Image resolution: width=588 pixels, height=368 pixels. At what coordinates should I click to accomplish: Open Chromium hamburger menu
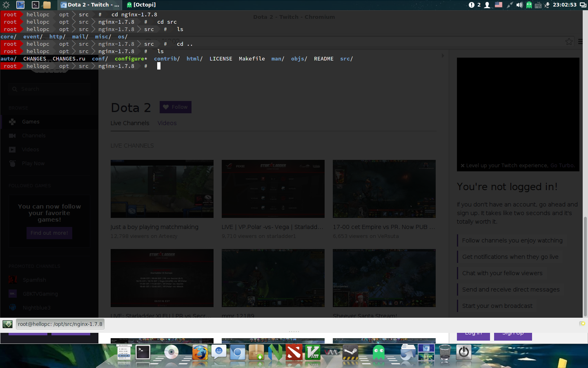tap(581, 42)
